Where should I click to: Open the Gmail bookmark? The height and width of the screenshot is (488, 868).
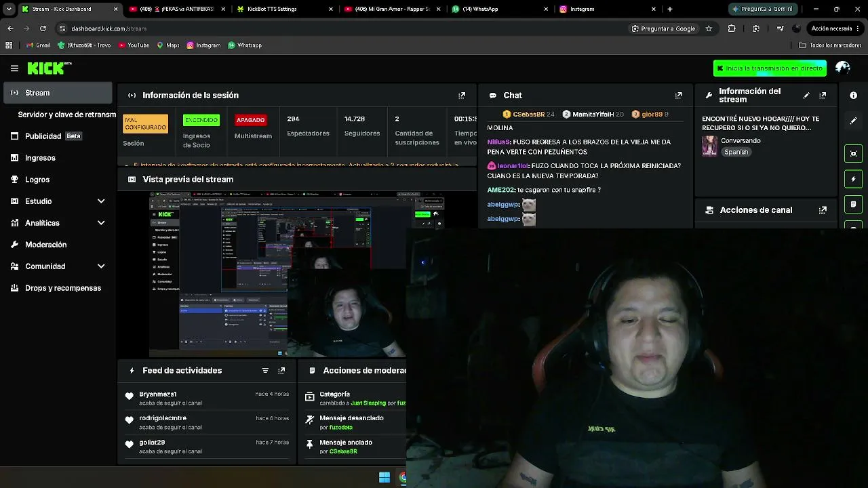(x=38, y=45)
